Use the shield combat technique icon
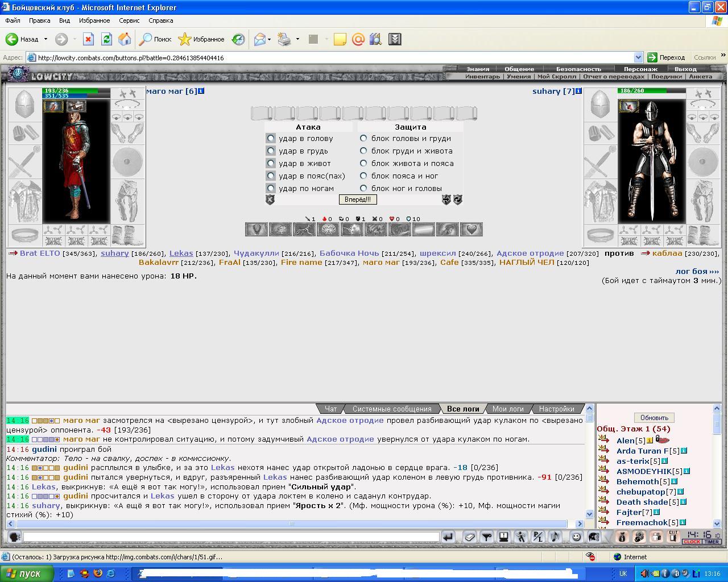This screenshot has height=582, width=728. click(x=257, y=230)
